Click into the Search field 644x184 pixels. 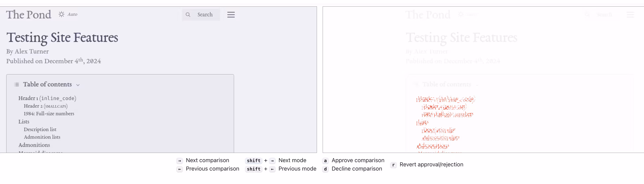[x=205, y=15]
